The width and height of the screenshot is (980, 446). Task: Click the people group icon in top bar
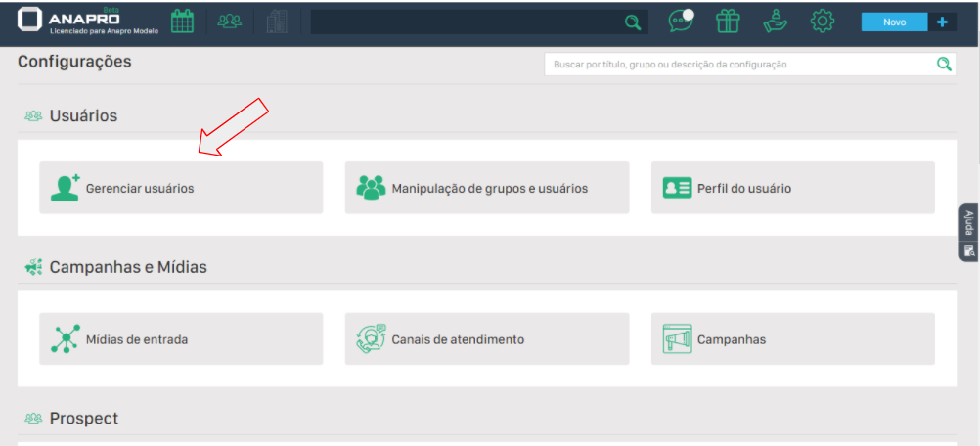point(230,22)
